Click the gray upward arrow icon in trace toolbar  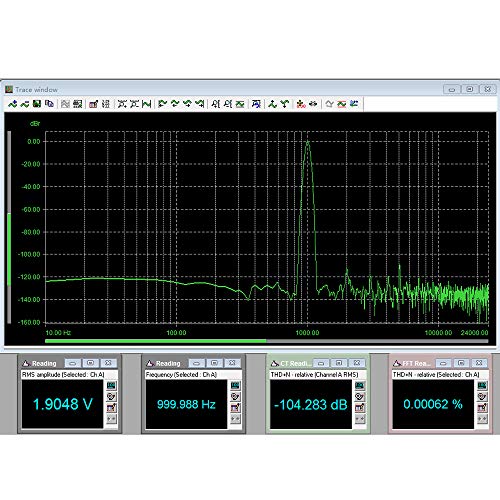[x=329, y=104]
